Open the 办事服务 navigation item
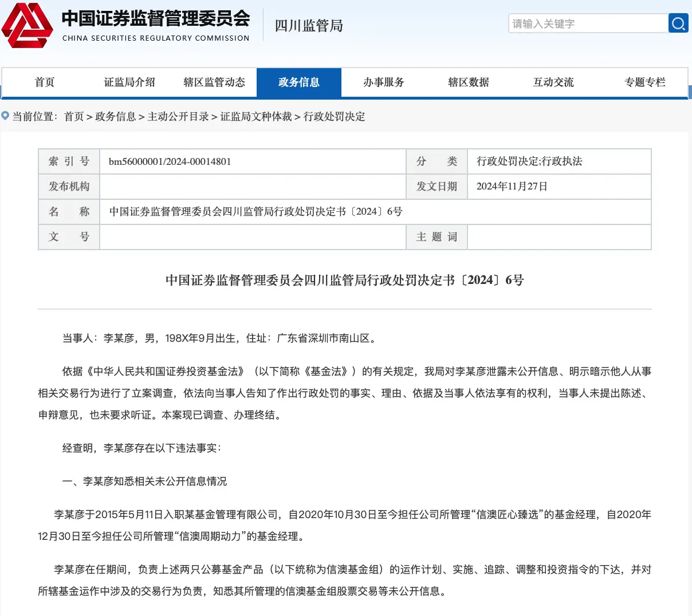This screenshot has height=616, width=692. tap(384, 82)
